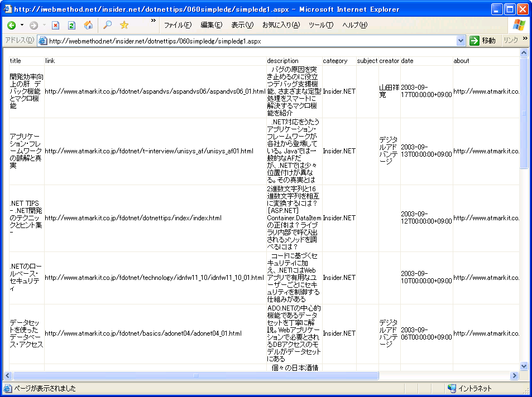Screen dimensions: 532x397
Task: Click the address bar URL field
Action: (251, 41)
